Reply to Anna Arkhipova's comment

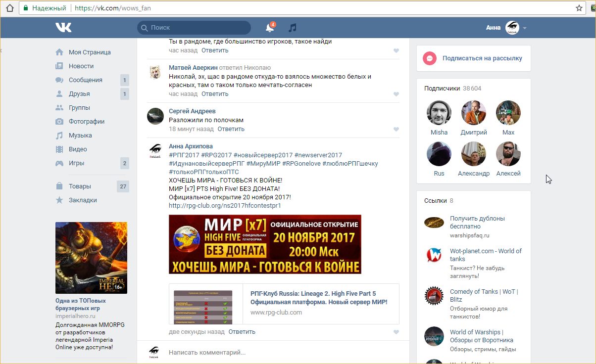(242, 332)
